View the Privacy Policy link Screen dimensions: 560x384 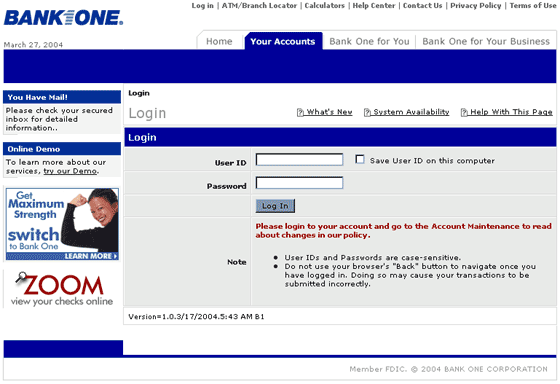click(476, 6)
